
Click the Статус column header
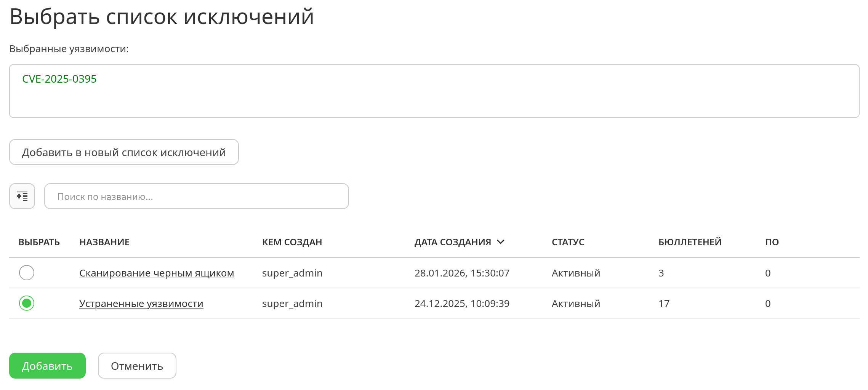point(568,242)
